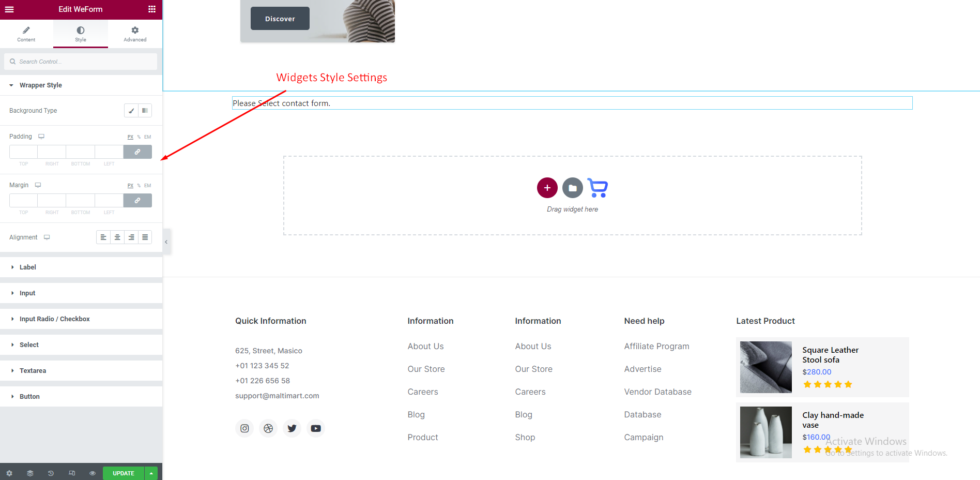Click the add new section plus button
This screenshot has width=980, height=480.
click(x=547, y=188)
